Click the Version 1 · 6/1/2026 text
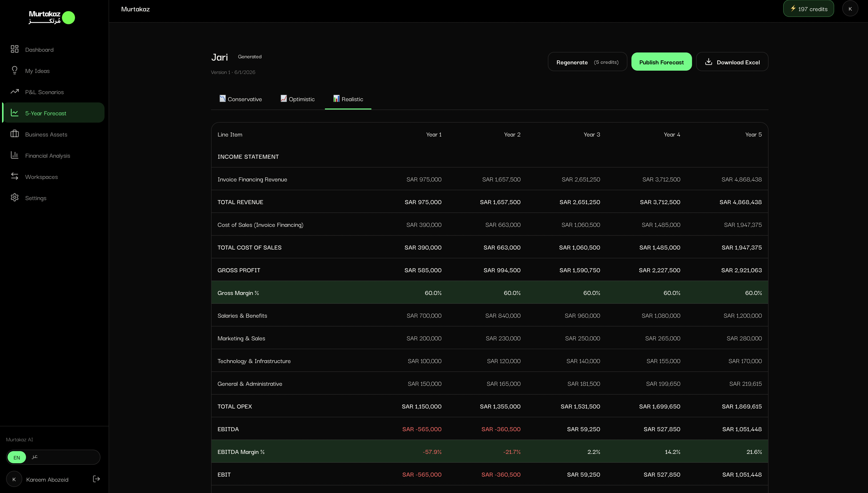The height and width of the screenshot is (493, 868). click(233, 72)
